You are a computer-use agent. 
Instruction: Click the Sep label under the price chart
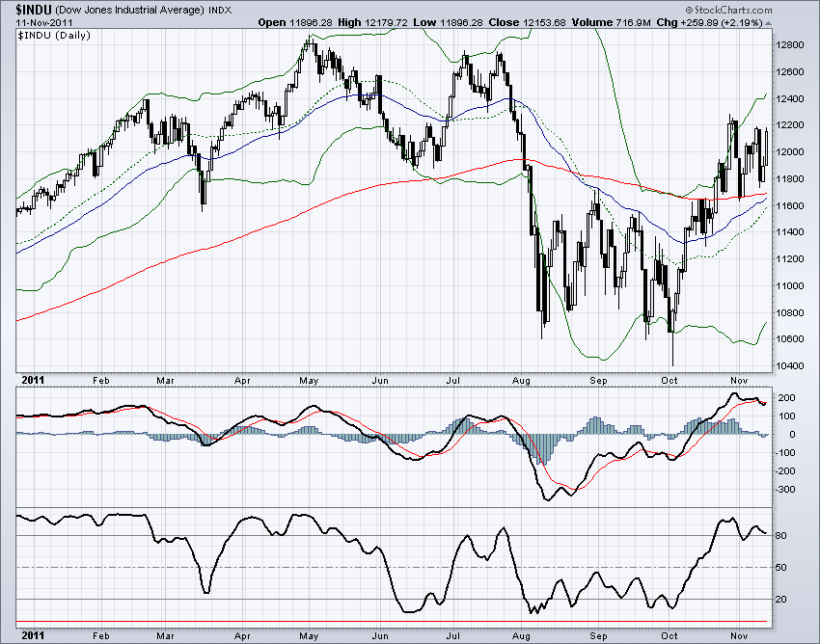coord(599,381)
